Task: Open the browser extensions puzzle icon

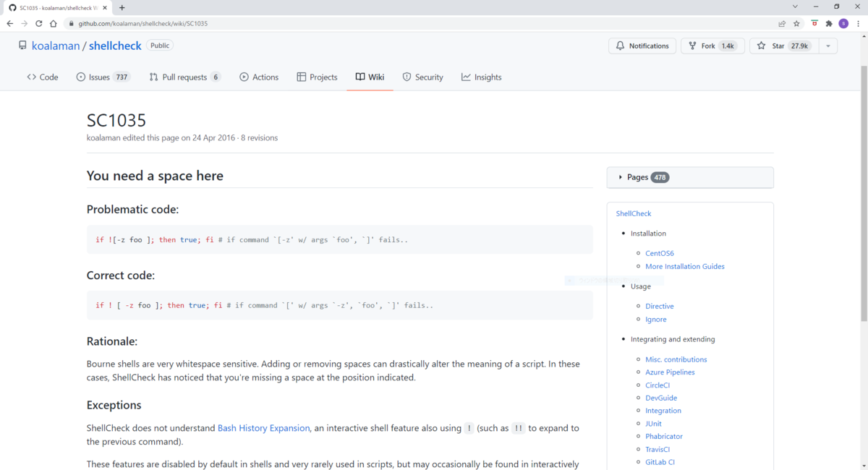Action: click(x=829, y=23)
